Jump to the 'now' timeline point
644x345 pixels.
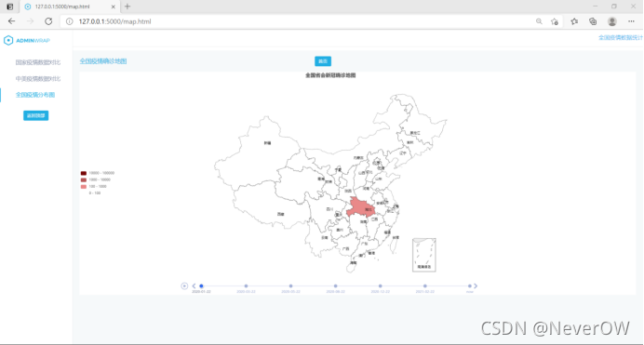(x=469, y=285)
